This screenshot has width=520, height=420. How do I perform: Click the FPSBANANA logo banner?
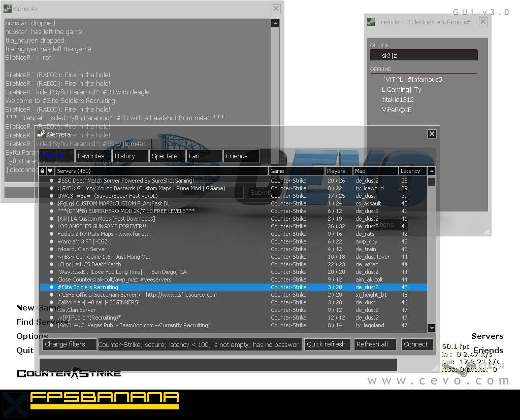[104, 400]
